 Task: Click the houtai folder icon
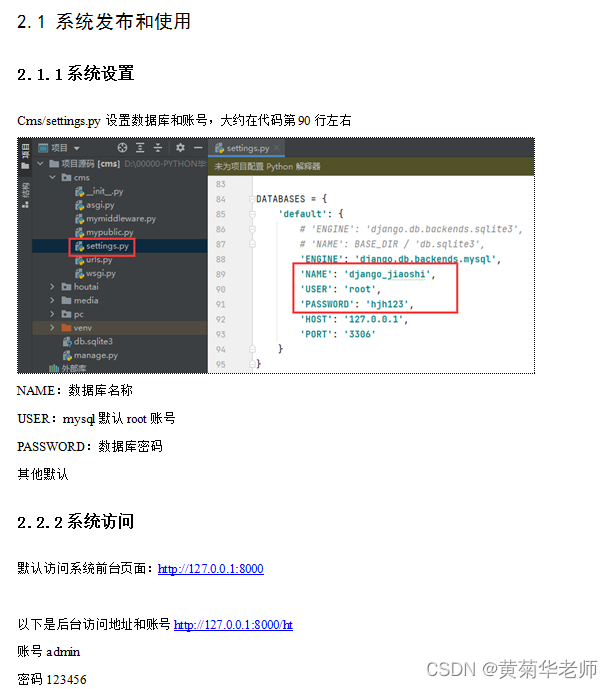(66, 286)
